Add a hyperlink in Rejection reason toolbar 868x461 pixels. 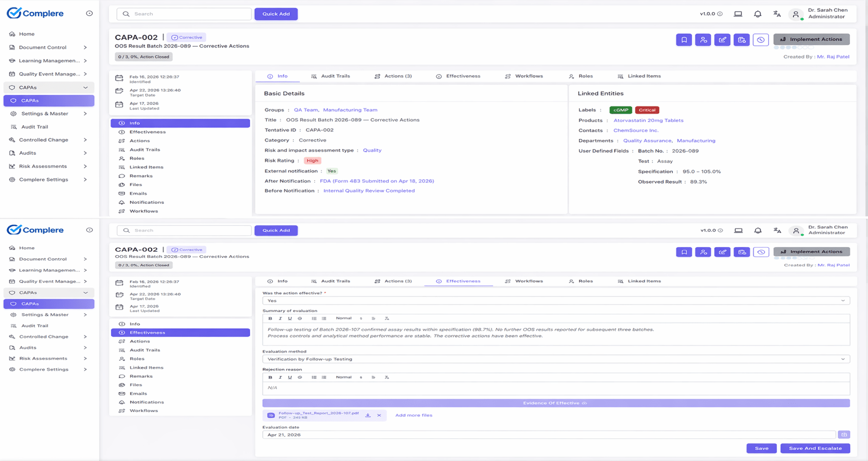pos(300,377)
